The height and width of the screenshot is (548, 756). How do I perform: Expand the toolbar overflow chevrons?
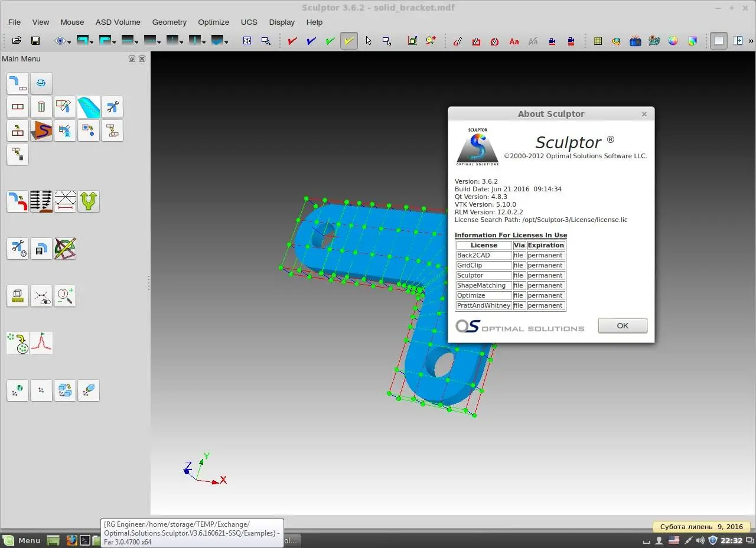(751, 41)
